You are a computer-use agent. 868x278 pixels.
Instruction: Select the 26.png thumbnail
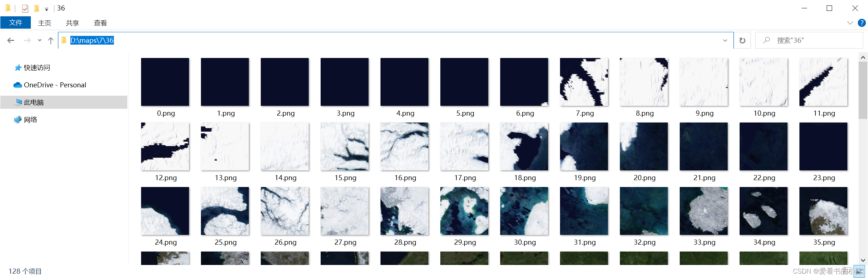(285, 211)
